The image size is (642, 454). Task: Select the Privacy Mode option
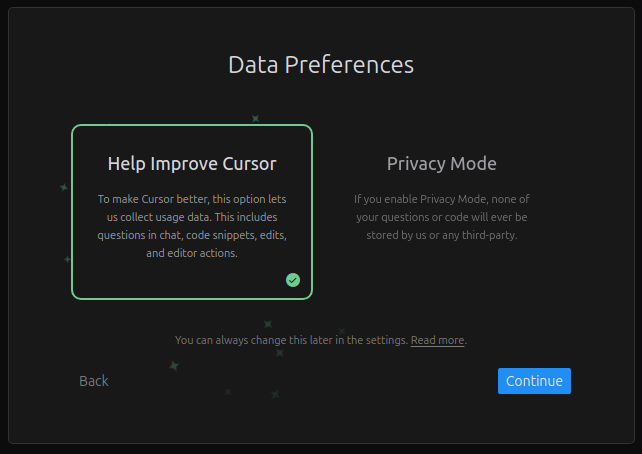(x=441, y=211)
